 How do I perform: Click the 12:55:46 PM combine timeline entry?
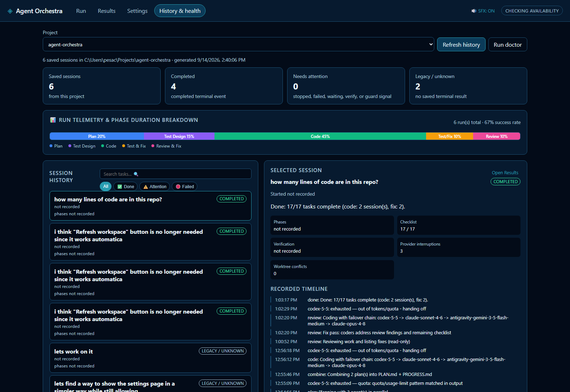tap(395, 375)
